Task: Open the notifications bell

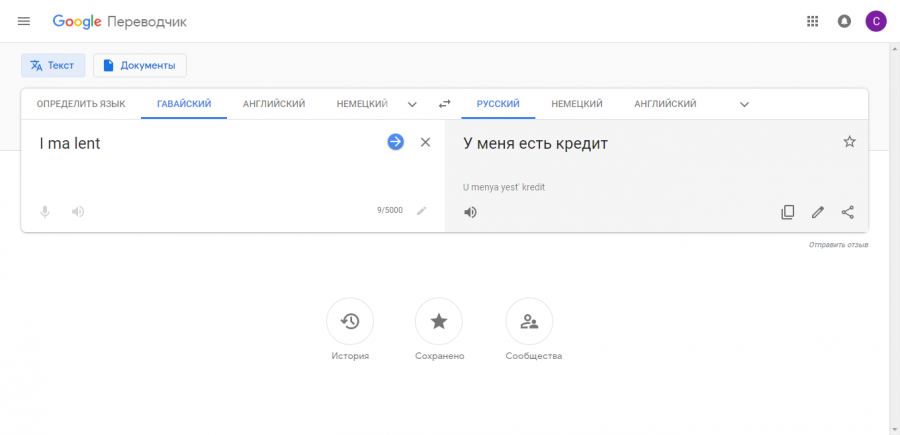Action: 844,21
